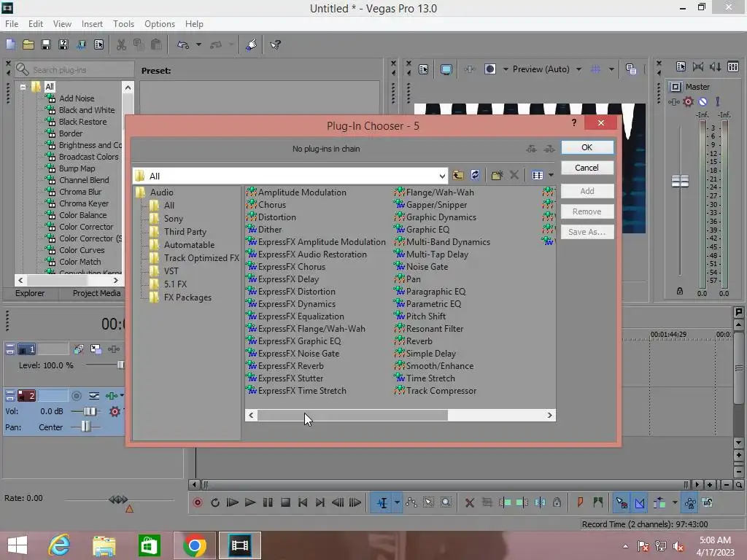Click the Remove button in chooser

(587, 211)
